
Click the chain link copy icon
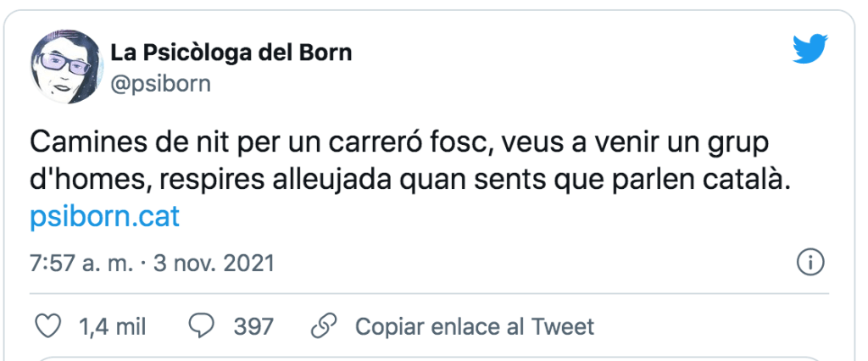click(325, 326)
